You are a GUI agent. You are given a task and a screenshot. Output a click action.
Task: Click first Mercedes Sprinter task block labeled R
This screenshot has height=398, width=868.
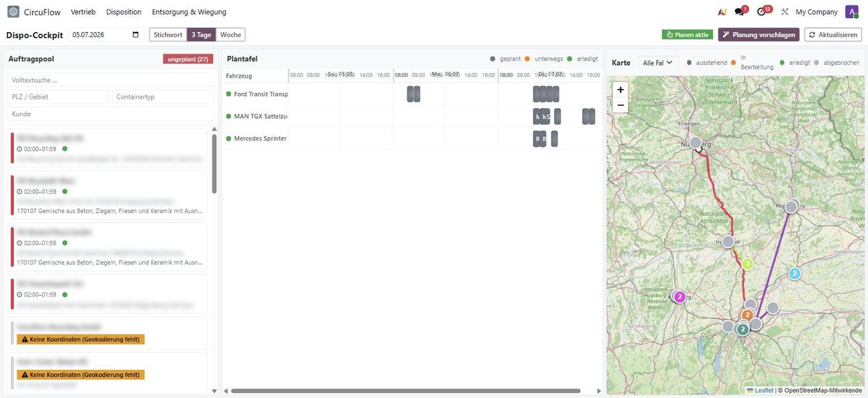pyautogui.click(x=537, y=138)
